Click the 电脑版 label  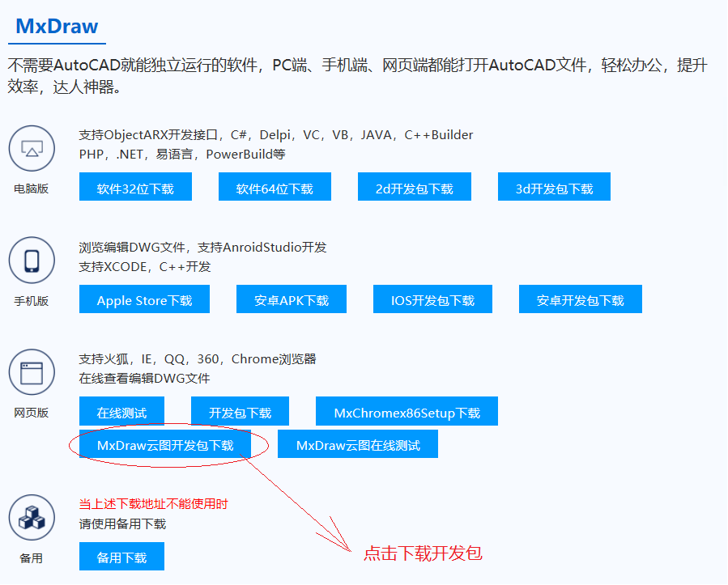(x=31, y=189)
